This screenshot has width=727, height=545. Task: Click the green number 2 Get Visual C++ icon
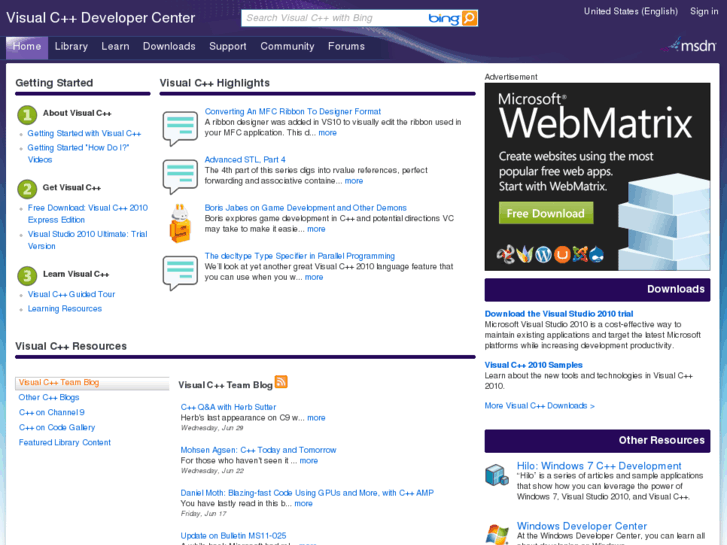pyautogui.click(x=27, y=189)
